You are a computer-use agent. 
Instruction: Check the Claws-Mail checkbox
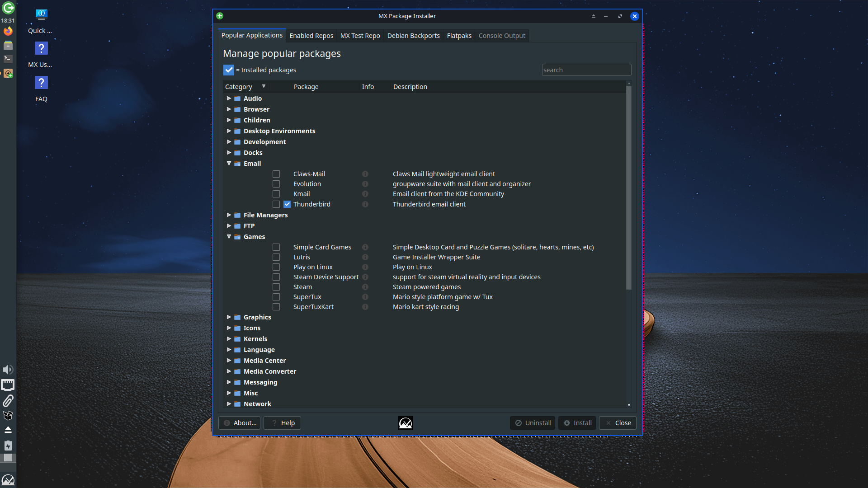pos(276,174)
